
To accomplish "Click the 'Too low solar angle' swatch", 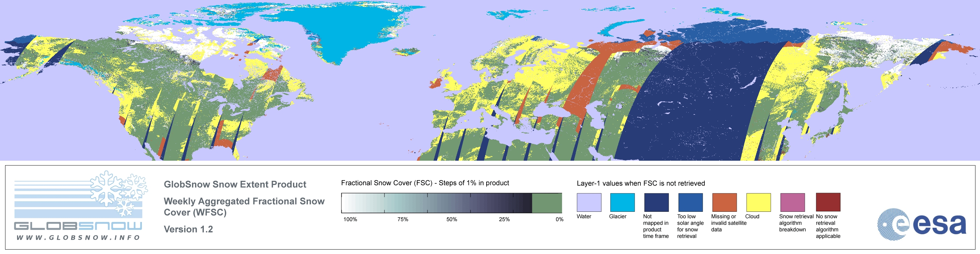I will [x=690, y=202].
